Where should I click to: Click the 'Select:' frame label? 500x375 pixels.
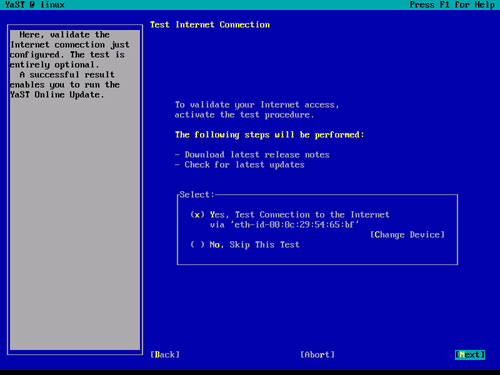pyautogui.click(x=197, y=195)
